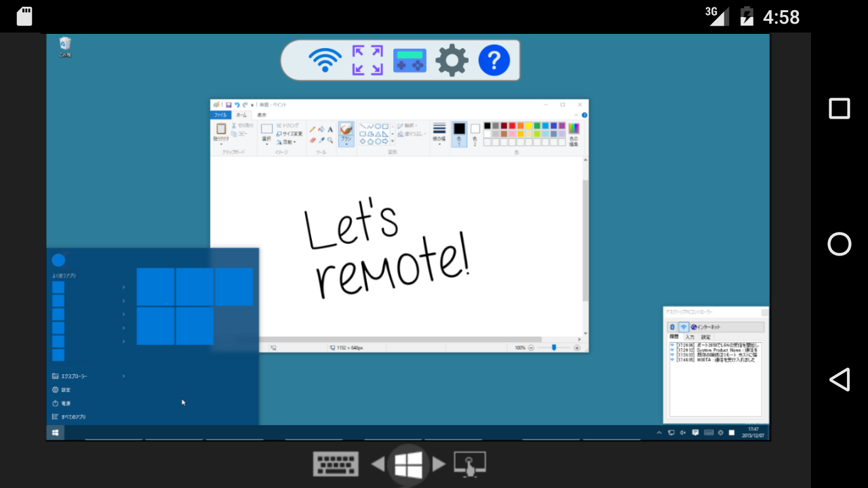Toggle the Wi-Fi button in controller window
This screenshot has width=868, height=488.
683,327
